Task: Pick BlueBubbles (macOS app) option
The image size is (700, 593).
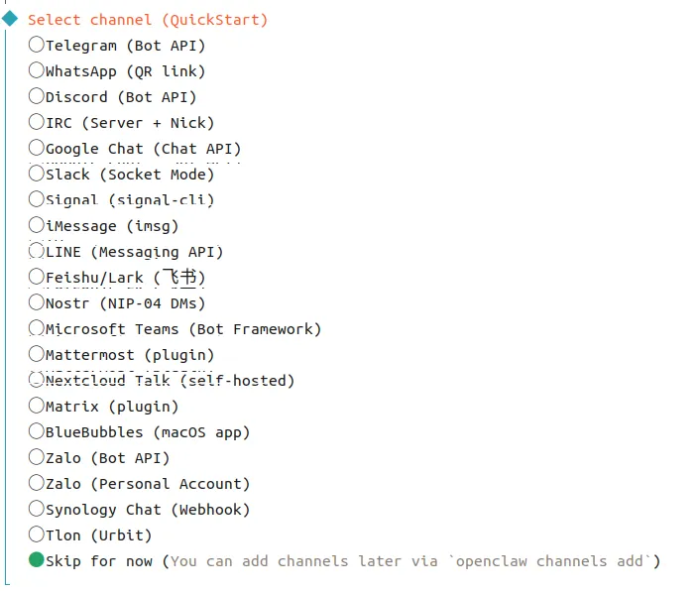Action: [x=37, y=431]
